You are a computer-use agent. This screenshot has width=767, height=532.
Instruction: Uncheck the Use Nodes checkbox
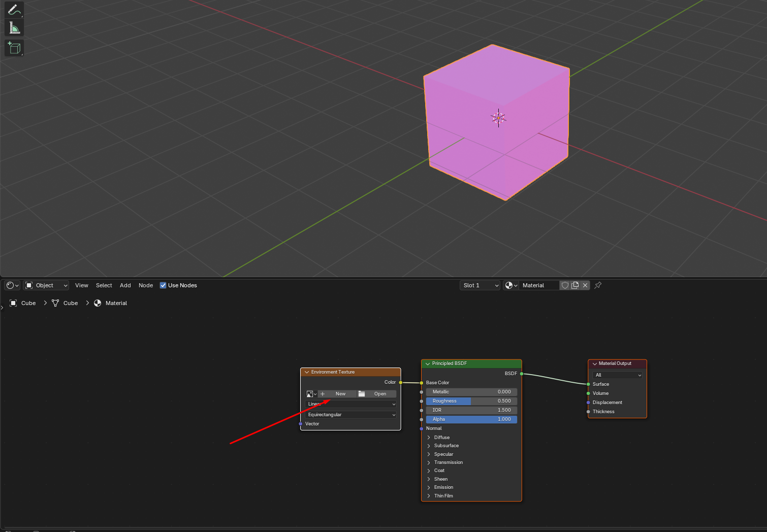point(163,285)
